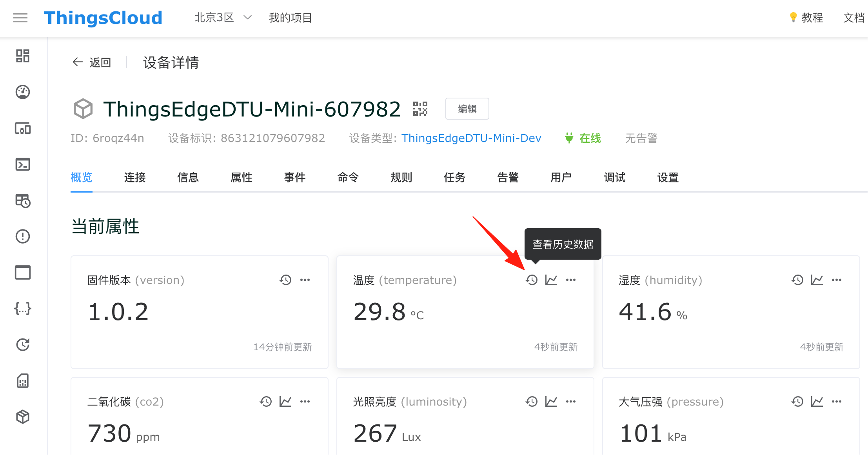Open the 文档 docs link
868x455 pixels.
[x=854, y=18]
